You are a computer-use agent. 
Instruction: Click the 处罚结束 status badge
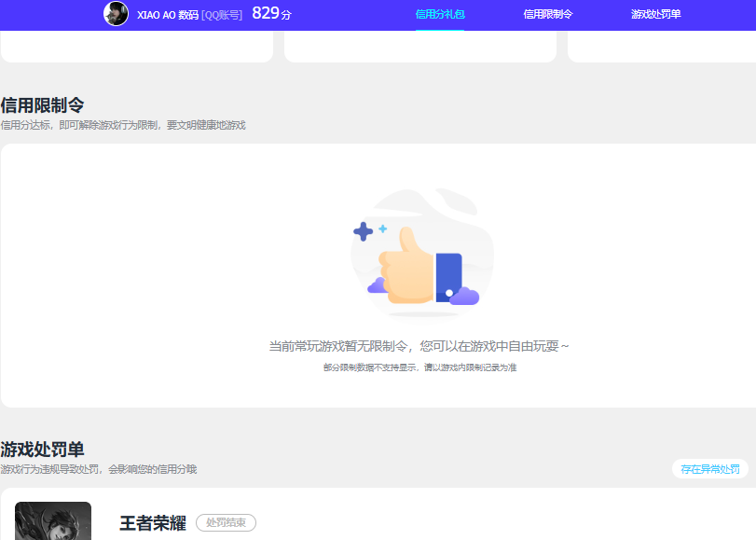click(225, 522)
